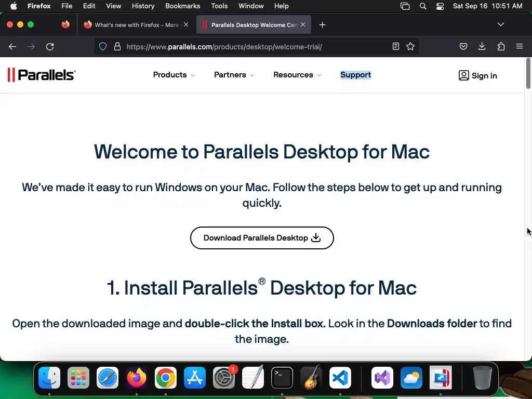Screen dimensions: 532x399
Task: Open Spotlight search magnifier in menu bar
Action: click(423, 6)
